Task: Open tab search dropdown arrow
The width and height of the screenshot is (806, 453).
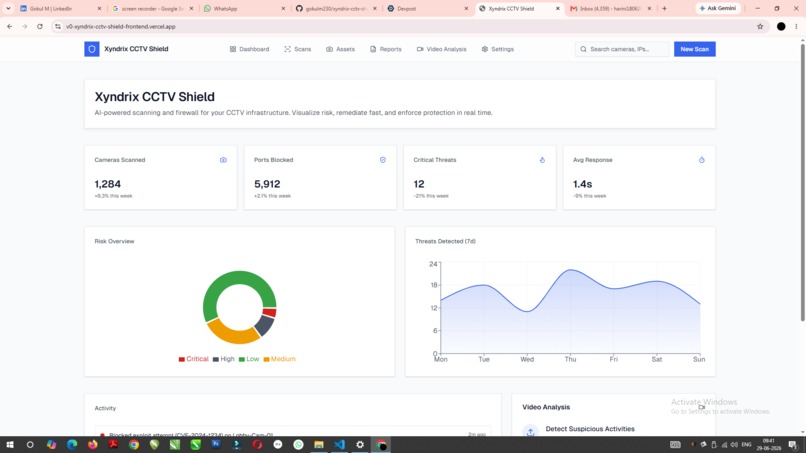Action: click(x=8, y=8)
